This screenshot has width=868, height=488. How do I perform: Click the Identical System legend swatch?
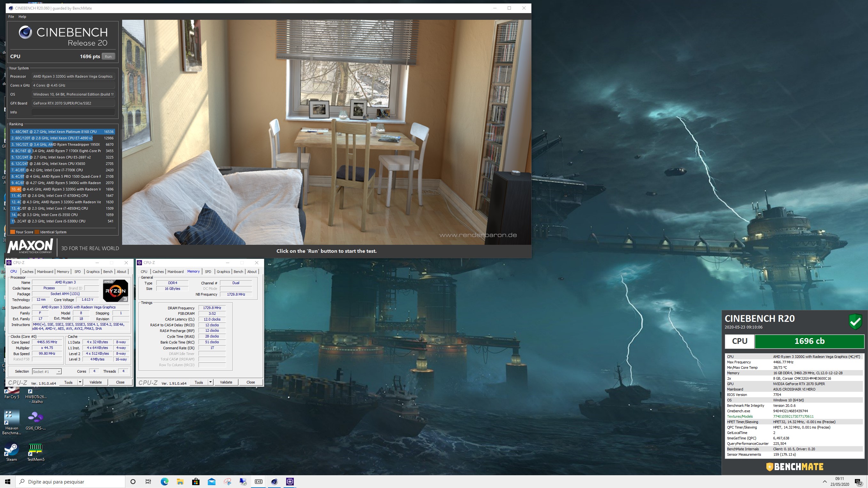37,232
